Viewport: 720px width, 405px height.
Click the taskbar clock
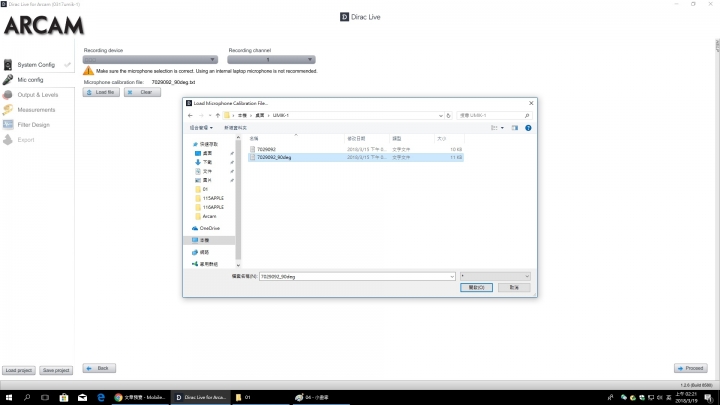tap(685, 398)
